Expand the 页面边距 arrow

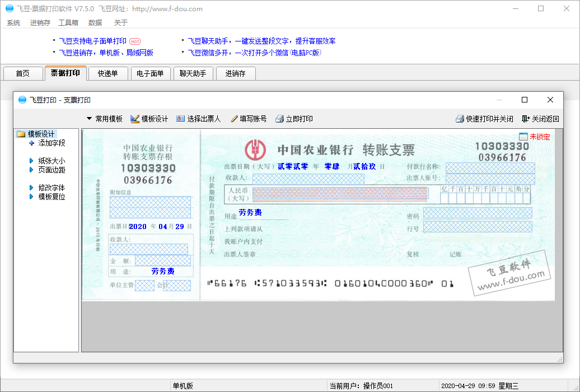(31, 170)
